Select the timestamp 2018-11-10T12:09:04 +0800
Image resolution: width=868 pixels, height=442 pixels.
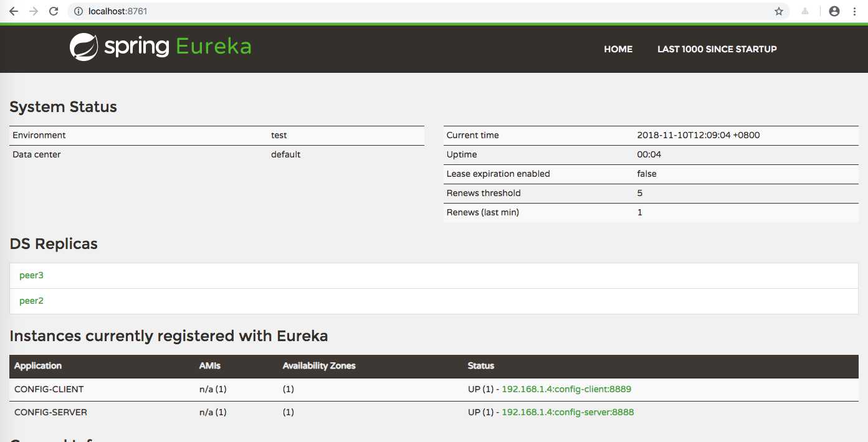(699, 135)
